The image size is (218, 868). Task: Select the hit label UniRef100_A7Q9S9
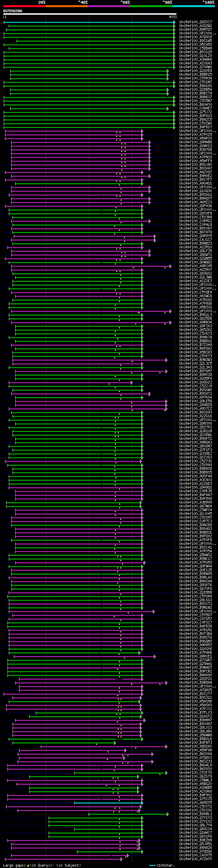pyautogui.click(x=196, y=37)
